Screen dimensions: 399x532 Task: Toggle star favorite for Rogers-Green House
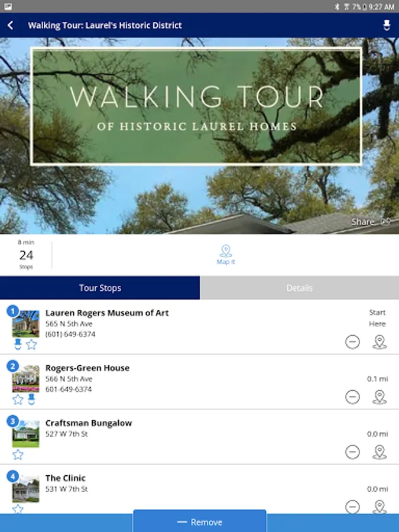18,400
